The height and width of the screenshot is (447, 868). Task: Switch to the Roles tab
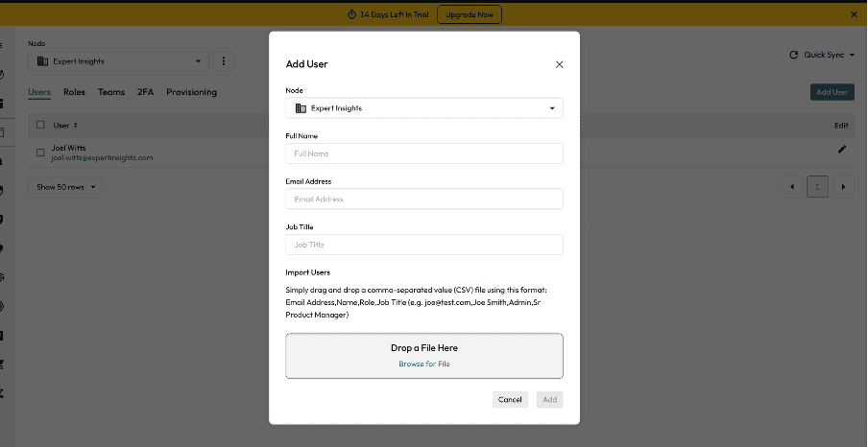74,92
